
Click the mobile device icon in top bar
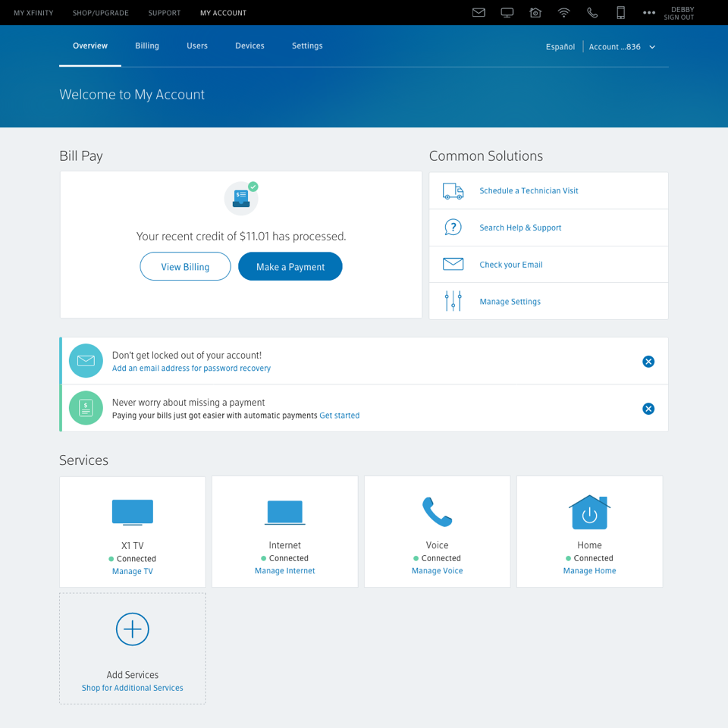tap(621, 13)
